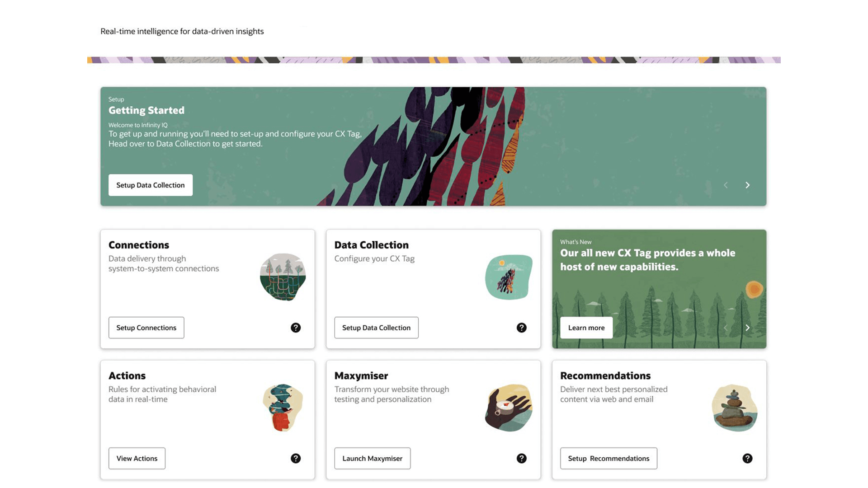Screen dimensions: 868x488
Task: Launch Maxymiser from its card
Action: pyautogui.click(x=372, y=458)
